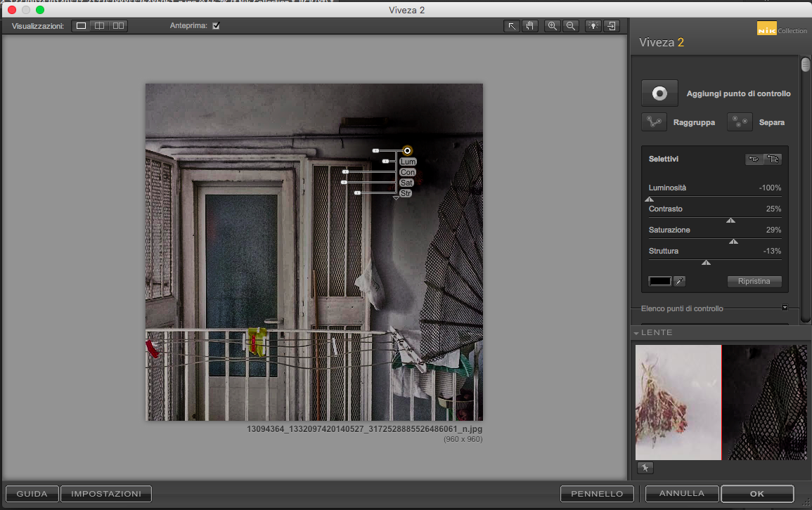Image resolution: width=812 pixels, height=510 pixels.
Task: Click the Raggruppa group icon
Action: coord(654,122)
